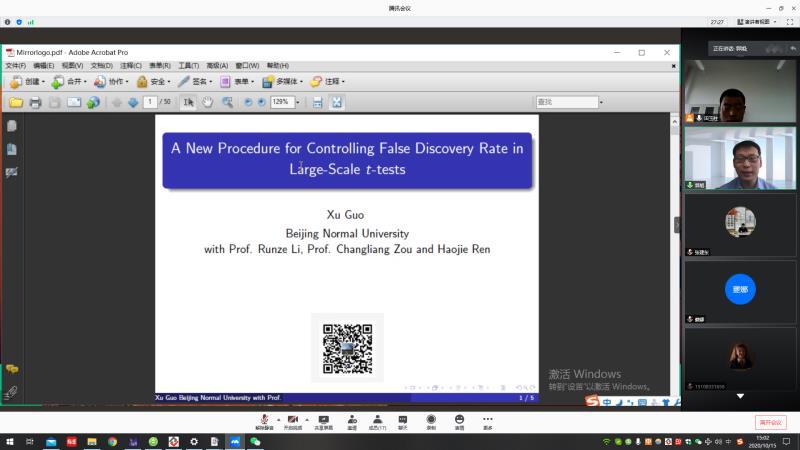The image size is (800, 450).
Task: Open the 创建 (Create) dropdown
Action: (28, 82)
